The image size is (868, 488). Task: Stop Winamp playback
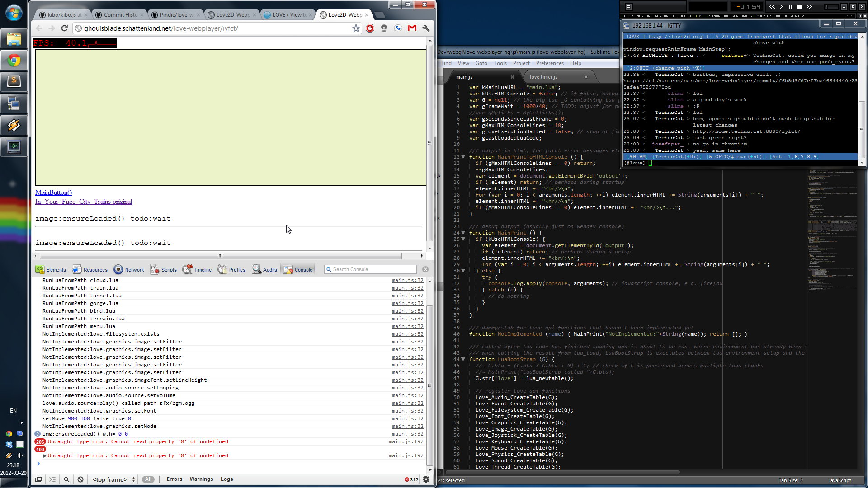click(799, 6)
